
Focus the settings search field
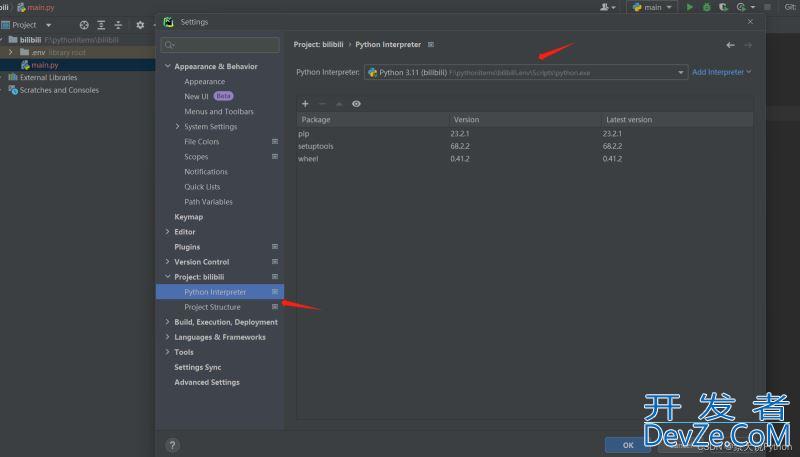pos(220,45)
